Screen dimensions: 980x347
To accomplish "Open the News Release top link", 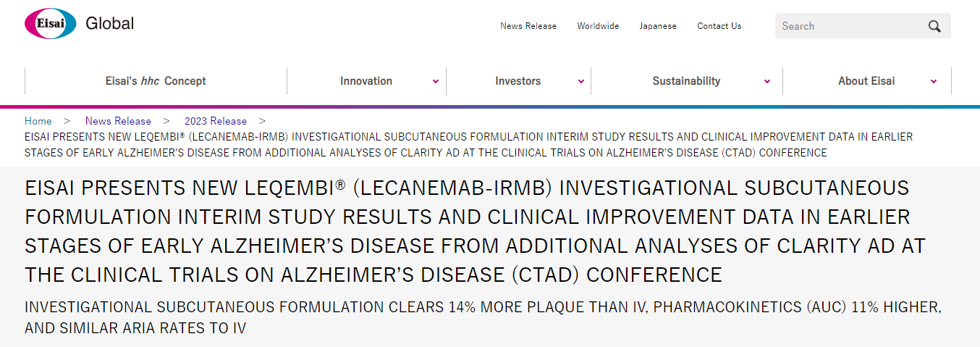I will [x=528, y=26].
